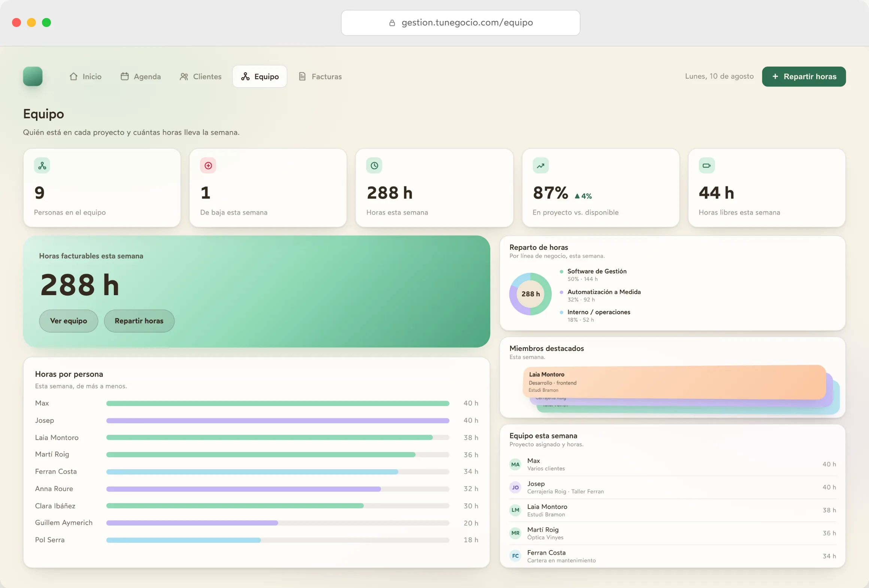
Task: Click the LM avatar for Laia Montoro
Action: 515,510
